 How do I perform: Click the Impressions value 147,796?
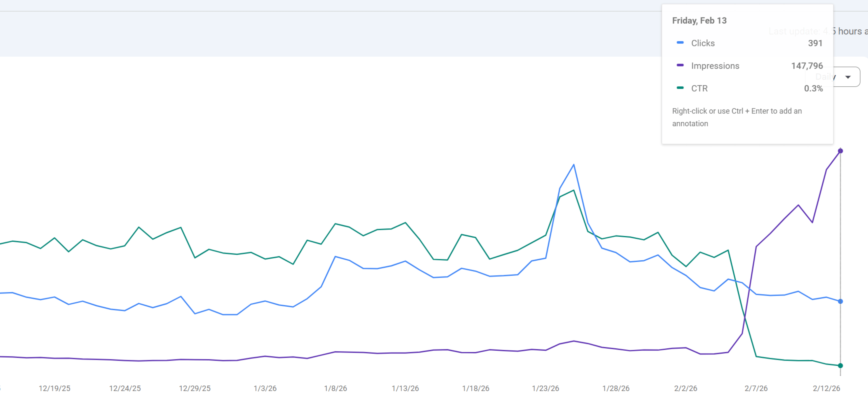click(807, 66)
